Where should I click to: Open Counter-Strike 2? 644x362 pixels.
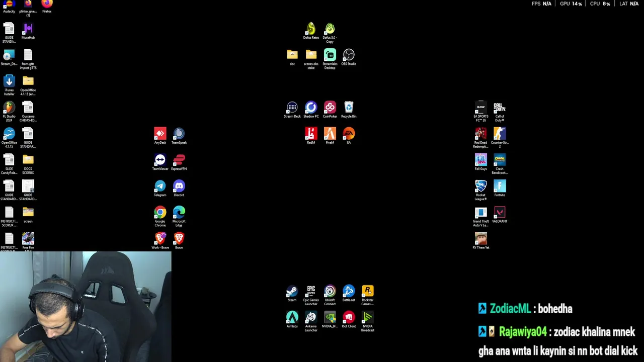click(x=500, y=138)
